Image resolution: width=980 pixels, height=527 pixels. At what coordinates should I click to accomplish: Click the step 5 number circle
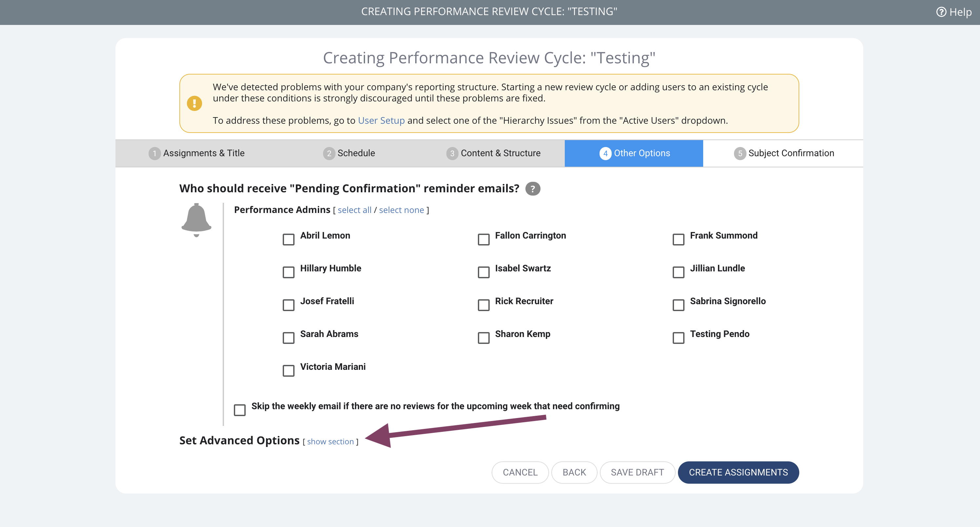click(740, 153)
